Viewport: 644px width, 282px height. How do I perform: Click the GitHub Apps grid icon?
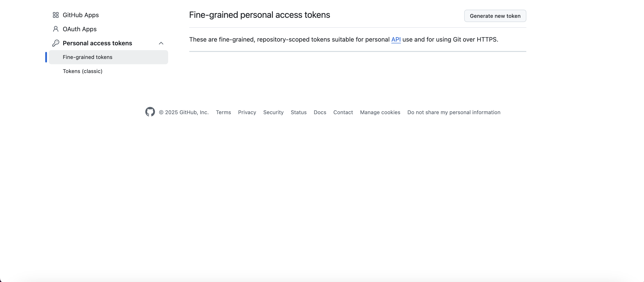pyautogui.click(x=56, y=15)
